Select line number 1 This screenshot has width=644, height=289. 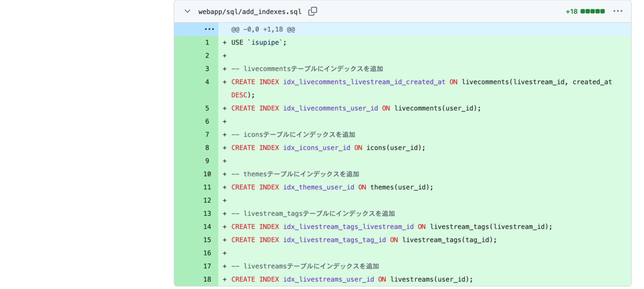(x=207, y=42)
